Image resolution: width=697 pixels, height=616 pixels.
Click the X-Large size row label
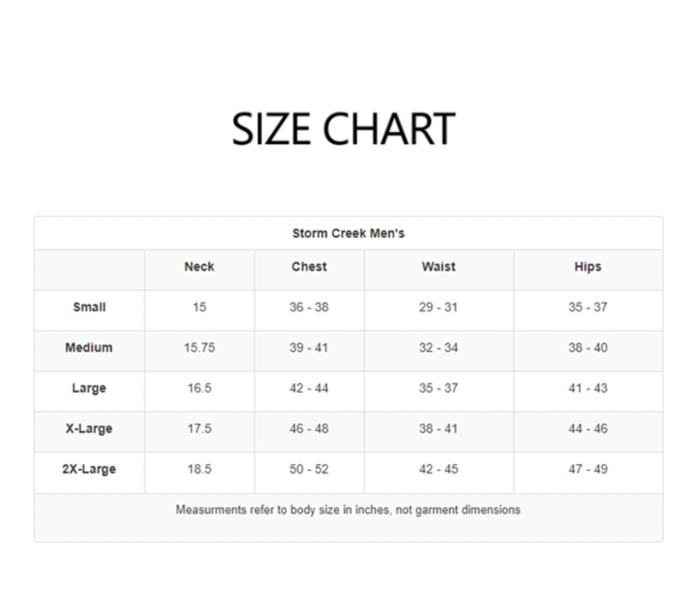coord(88,428)
